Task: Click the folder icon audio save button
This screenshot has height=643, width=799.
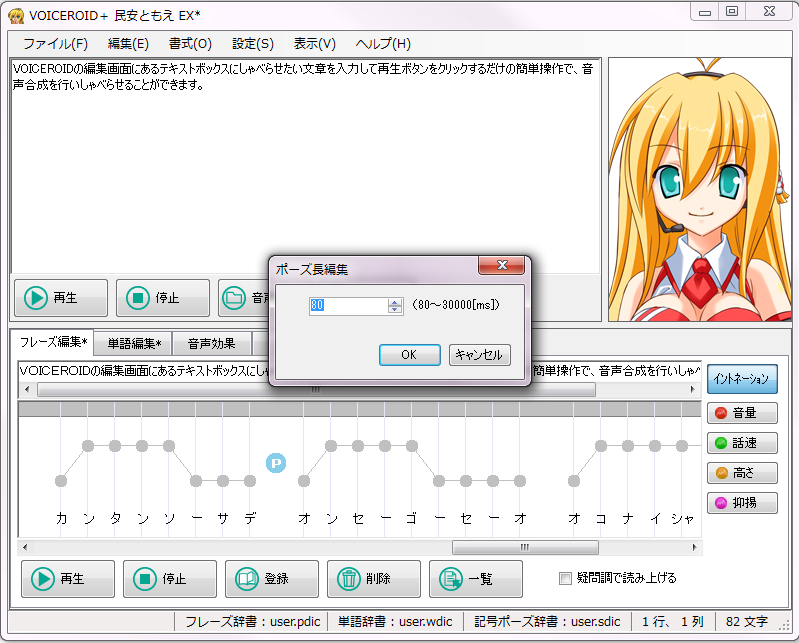Action: tap(245, 298)
